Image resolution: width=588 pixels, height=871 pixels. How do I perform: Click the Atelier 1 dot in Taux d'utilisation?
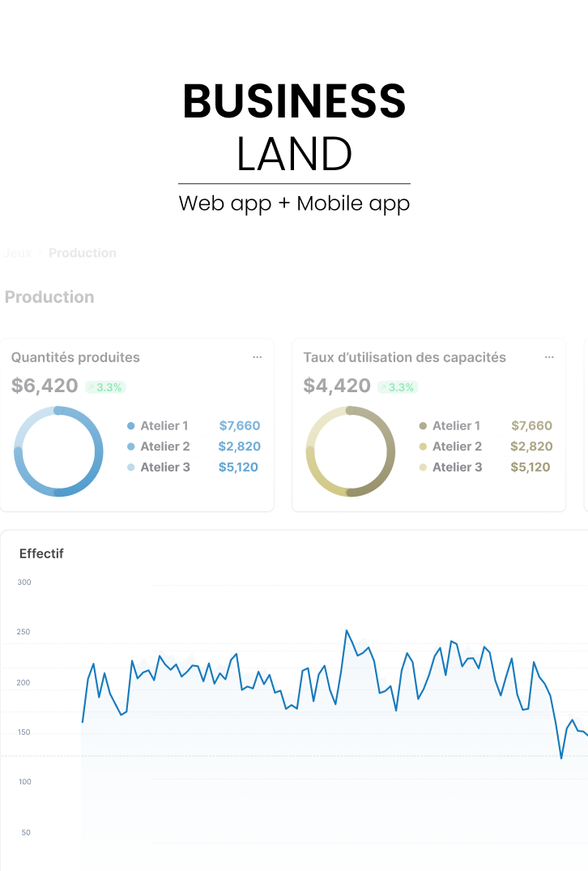click(423, 426)
